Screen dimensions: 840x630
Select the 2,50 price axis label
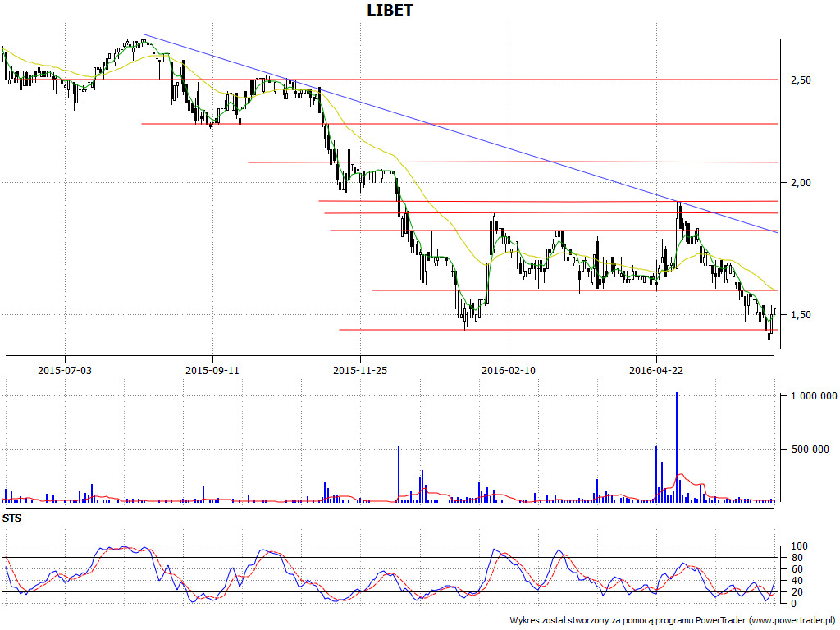coord(801,80)
